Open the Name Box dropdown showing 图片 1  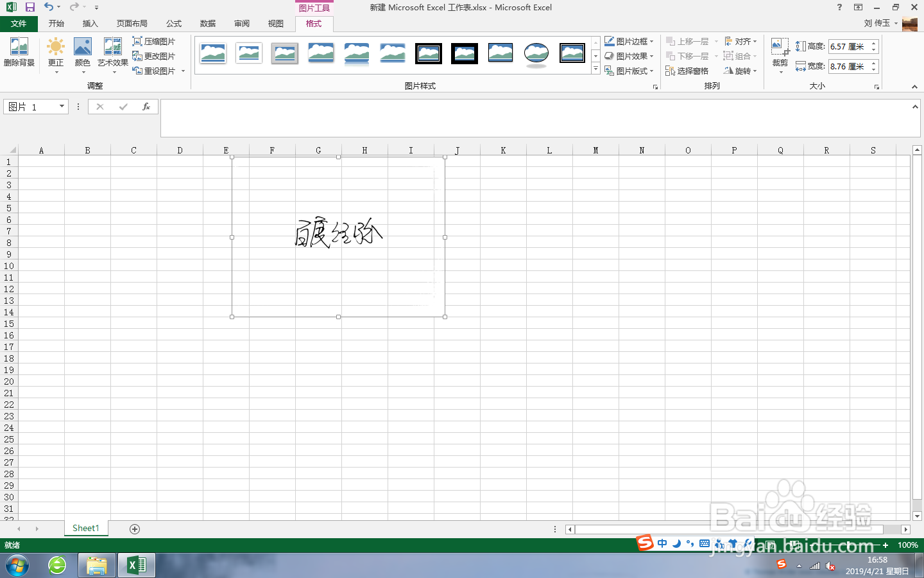click(62, 106)
